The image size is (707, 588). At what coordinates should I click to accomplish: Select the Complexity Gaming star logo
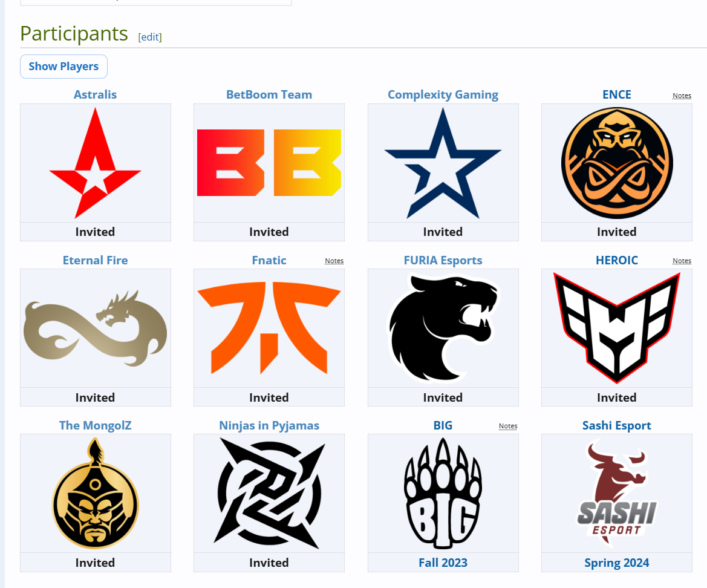[443, 163]
